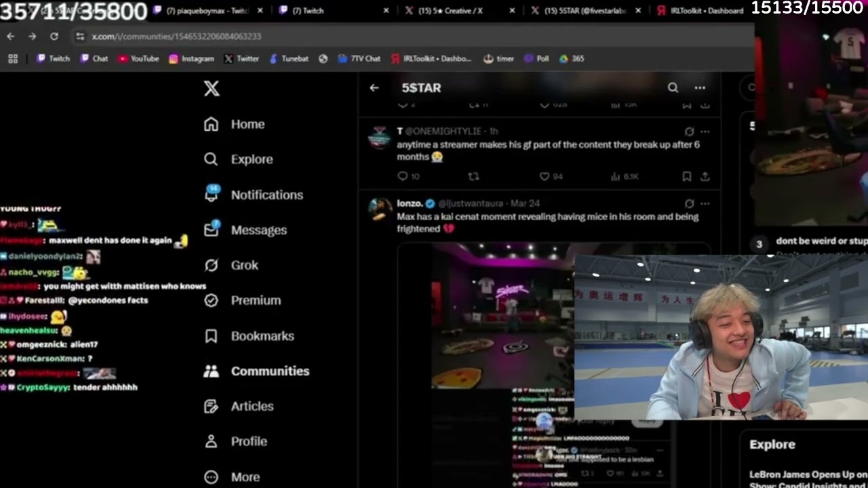
Task: Click the browser address bar URL
Action: (x=176, y=36)
